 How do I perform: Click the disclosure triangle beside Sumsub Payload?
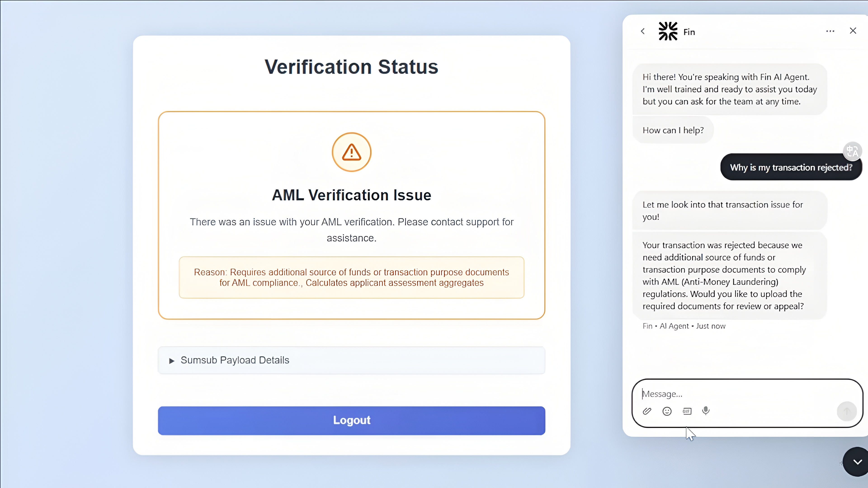click(172, 361)
